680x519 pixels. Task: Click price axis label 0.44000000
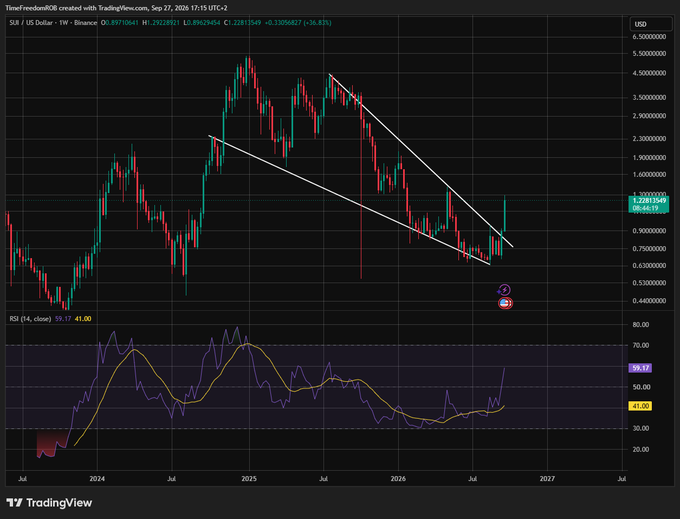(649, 300)
